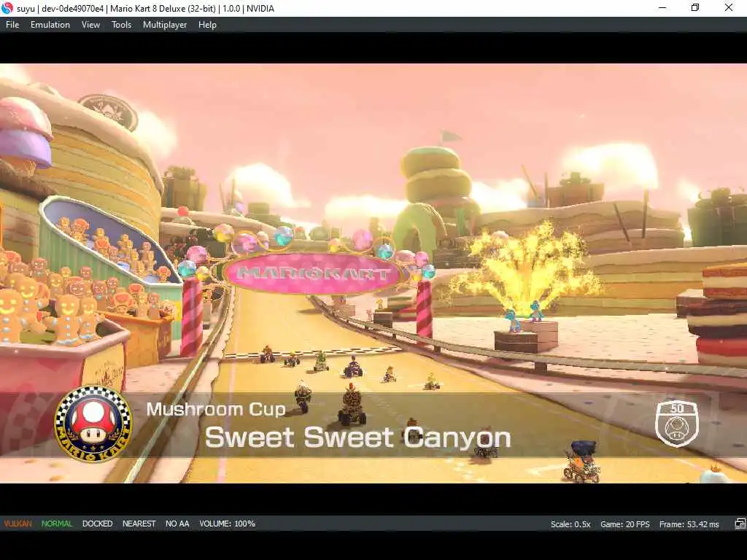Click the VOLUME: 100% control
The width and height of the screenshot is (747, 560).
click(228, 524)
